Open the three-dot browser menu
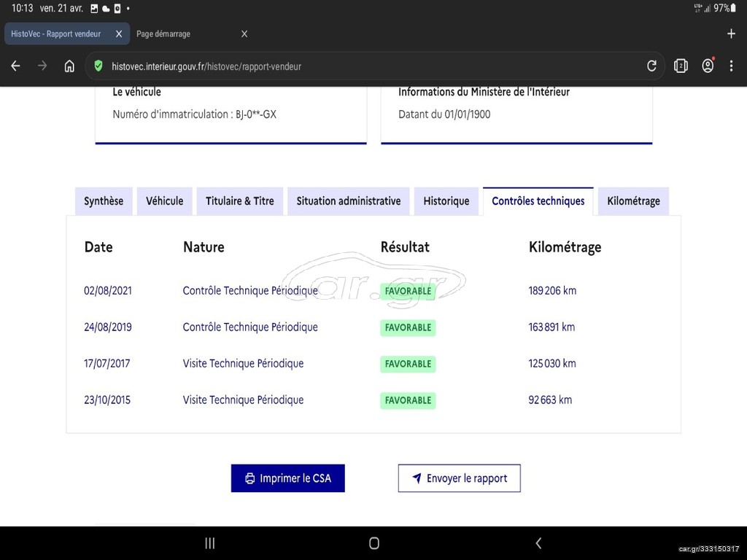This screenshot has width=747, height=560. coord(732,66)
